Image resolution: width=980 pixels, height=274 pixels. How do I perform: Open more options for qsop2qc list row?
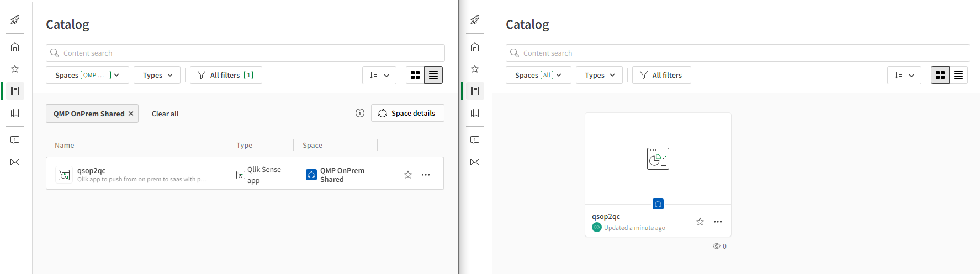tap(426, 175)
